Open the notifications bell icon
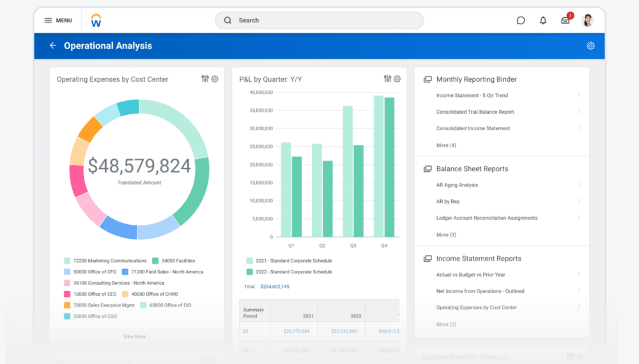 point(543,20)
